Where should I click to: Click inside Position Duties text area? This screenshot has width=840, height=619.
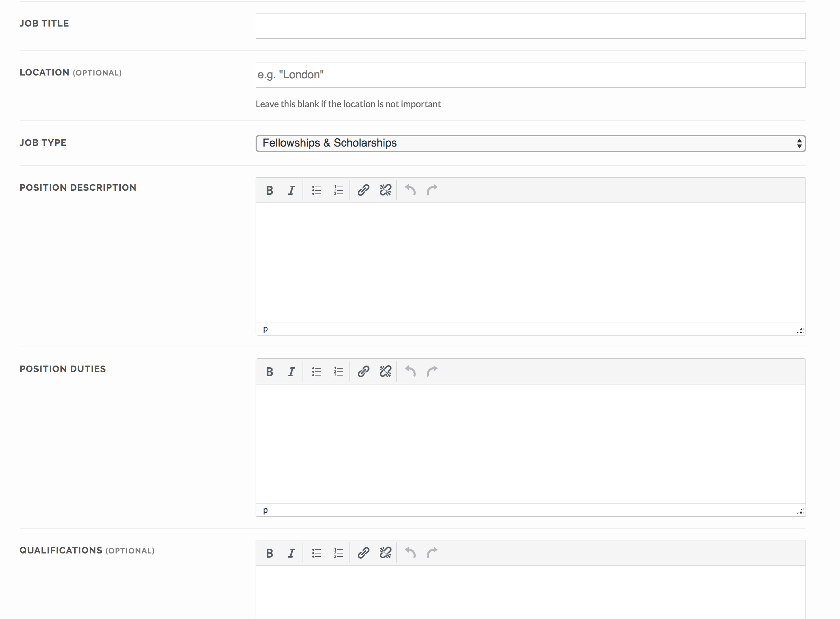(530, 443)
